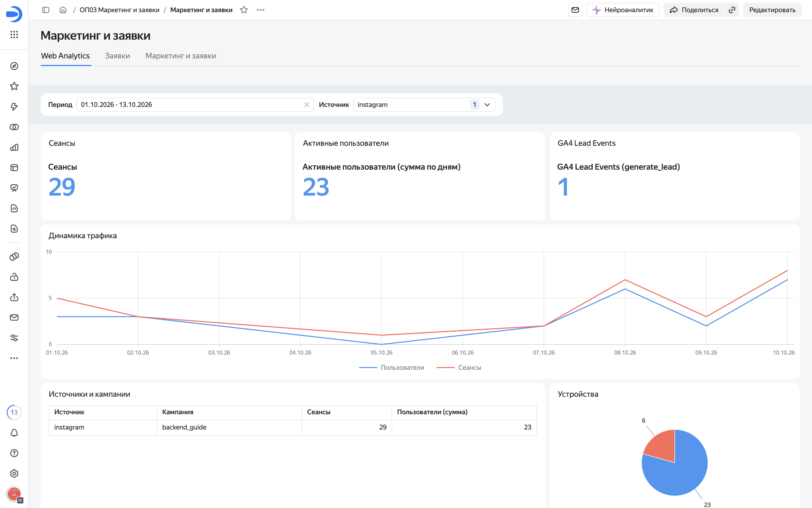Viewport: 812px width, 508px height.
Task: Open the bar chart icon in sidebar
Action: coord(14,148)
